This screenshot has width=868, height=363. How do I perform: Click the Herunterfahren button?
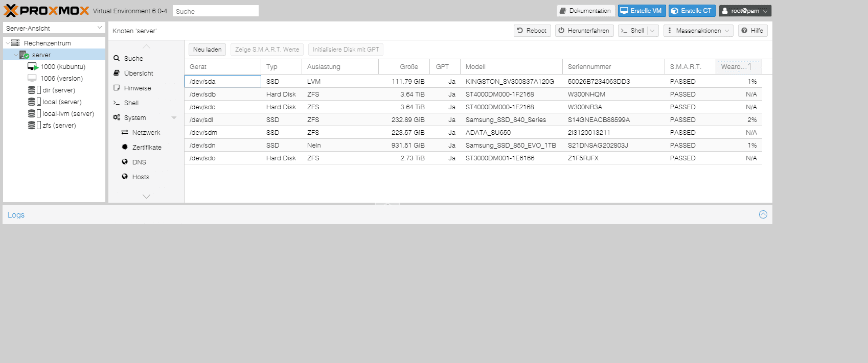[584, 31]
